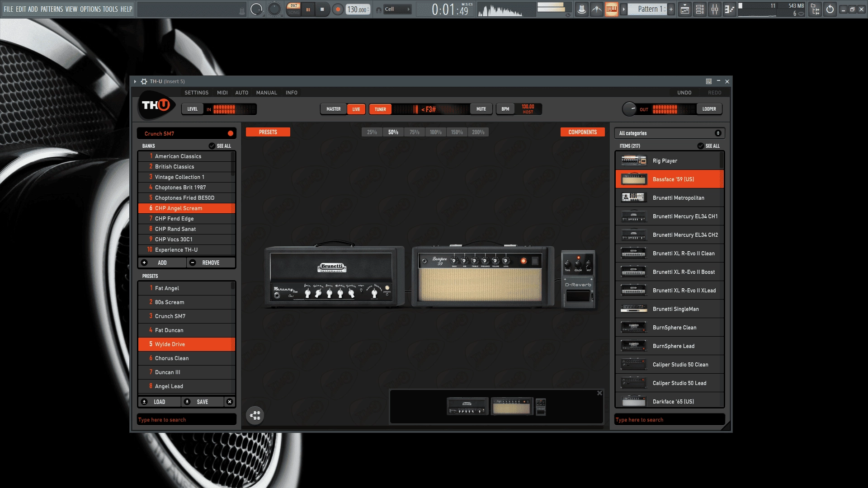Pause playback
Image resolution: width=868 pixels, height=488 pixels.
(308, 9)
